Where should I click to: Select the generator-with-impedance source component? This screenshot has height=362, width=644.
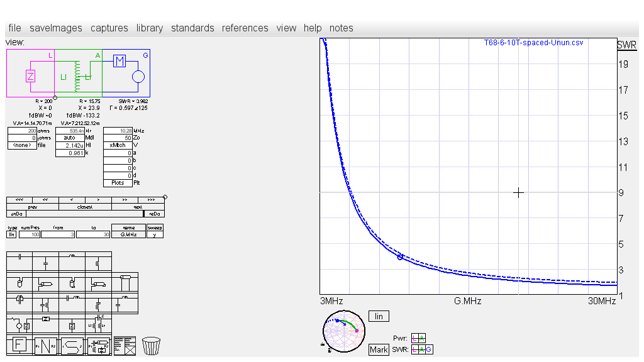tap(19, 325)
